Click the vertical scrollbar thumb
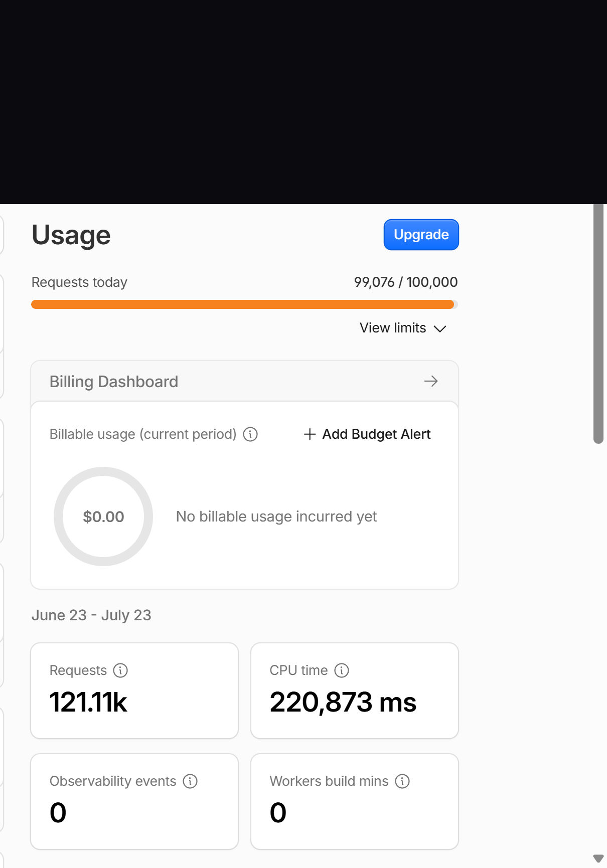The width and height of the screenshot is (607, 868). click(x=598, y=323)
